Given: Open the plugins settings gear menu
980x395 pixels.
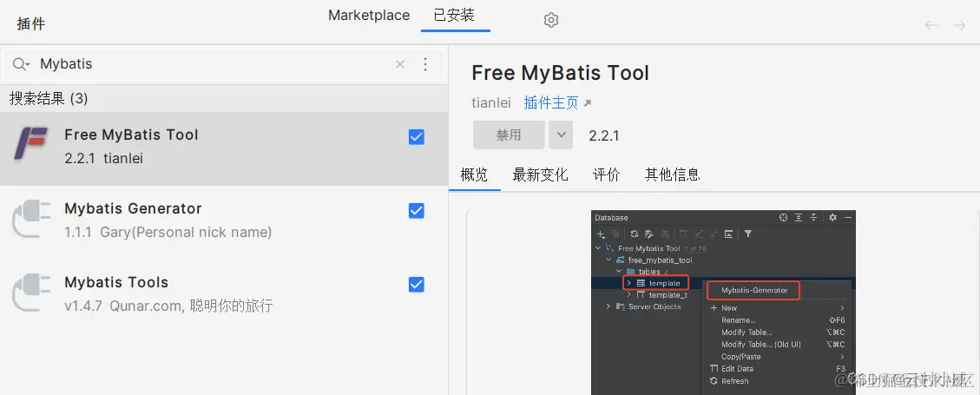Looking at the screenshot, I should coord(550,20).
